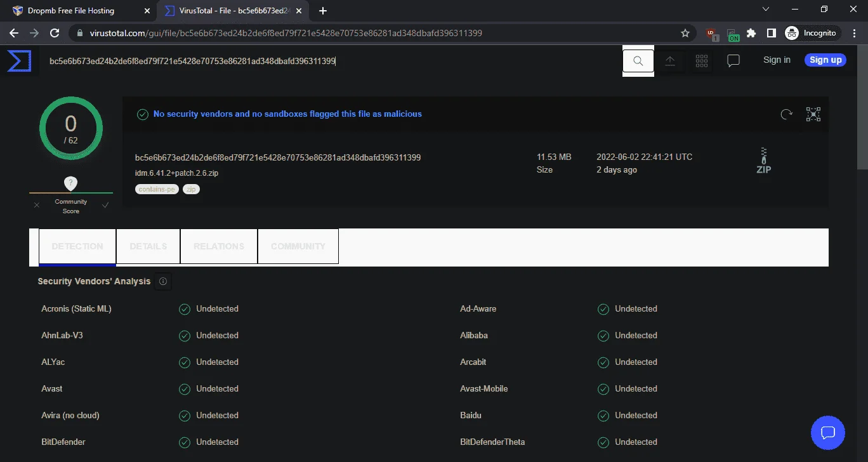Click the Alibaba vendor name
Image resolution: width=868 pixels, height=462 pixels.
474,336
